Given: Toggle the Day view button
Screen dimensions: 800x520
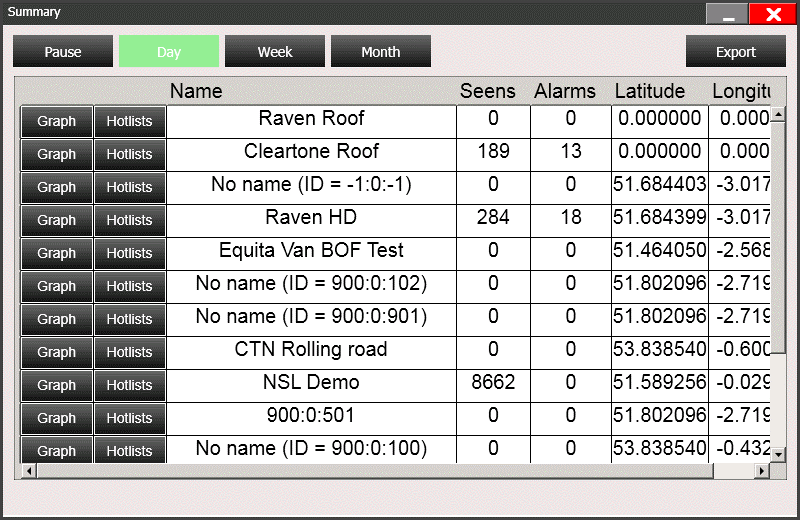Looking at the screenshot, I should [x=169, y=52].
